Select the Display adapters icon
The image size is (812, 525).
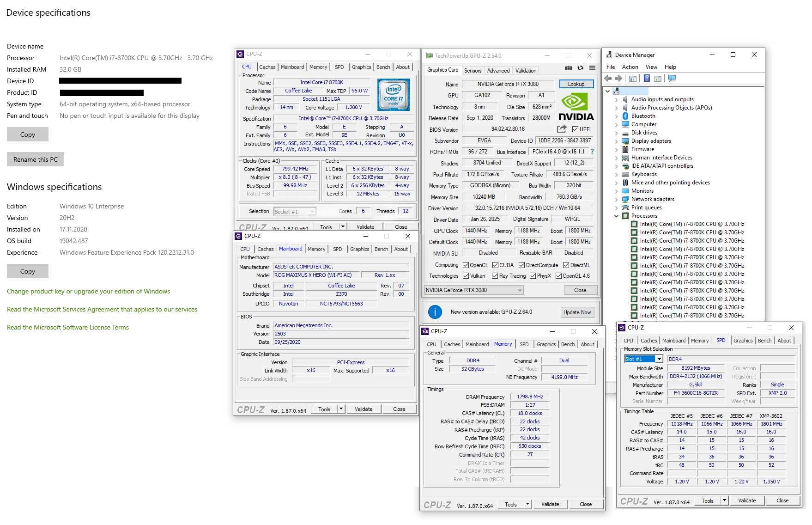pyautogui.click(x=625, y=141)
